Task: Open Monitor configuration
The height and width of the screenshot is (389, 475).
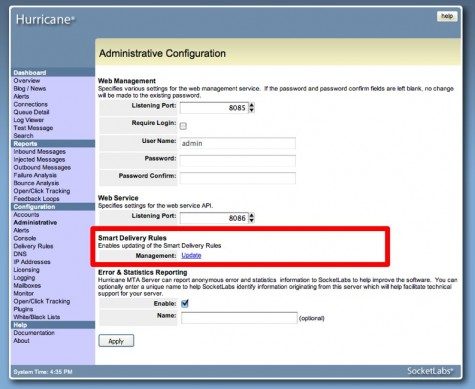Action: click(23, 293)
